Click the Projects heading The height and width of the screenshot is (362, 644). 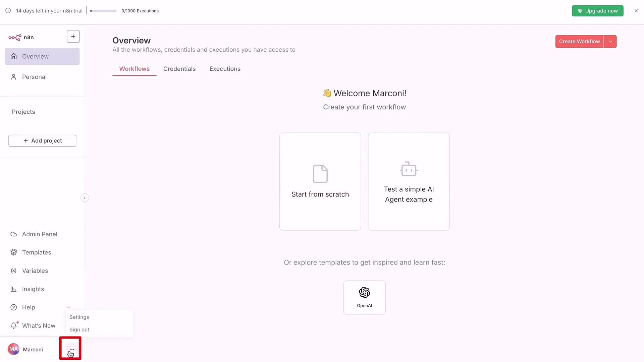click(23, 112)
